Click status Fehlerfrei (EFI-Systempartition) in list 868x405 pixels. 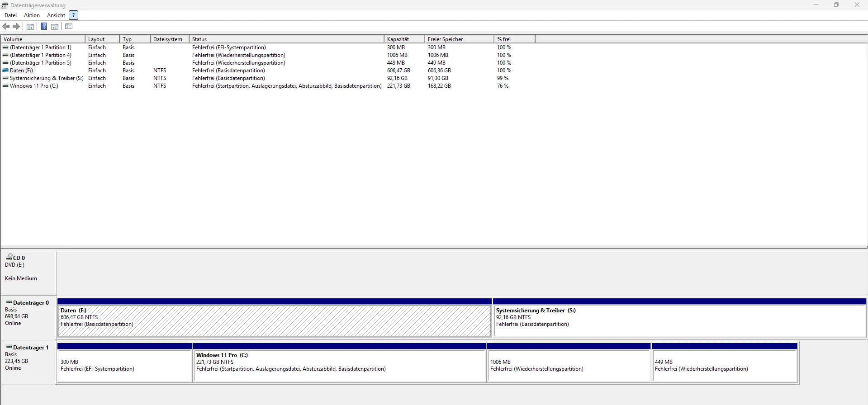pyautogui.click(x=229, y=47)
